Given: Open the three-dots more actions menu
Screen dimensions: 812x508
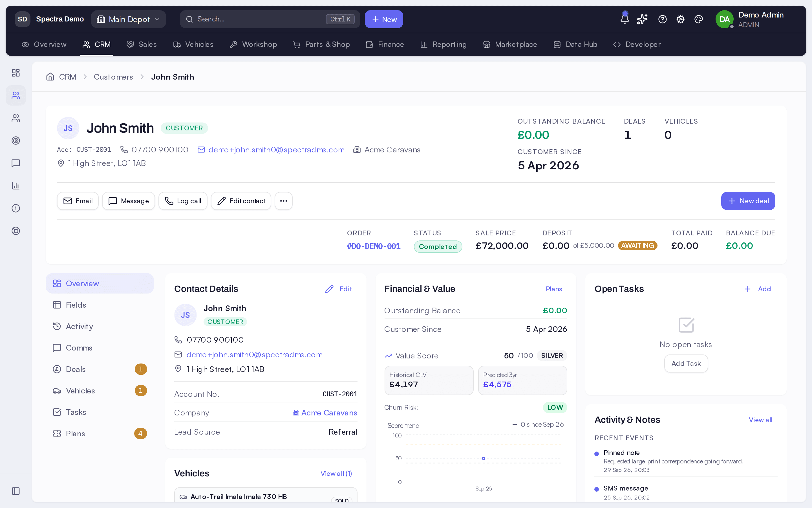Looking at the screenshot, I should point(284,201).
